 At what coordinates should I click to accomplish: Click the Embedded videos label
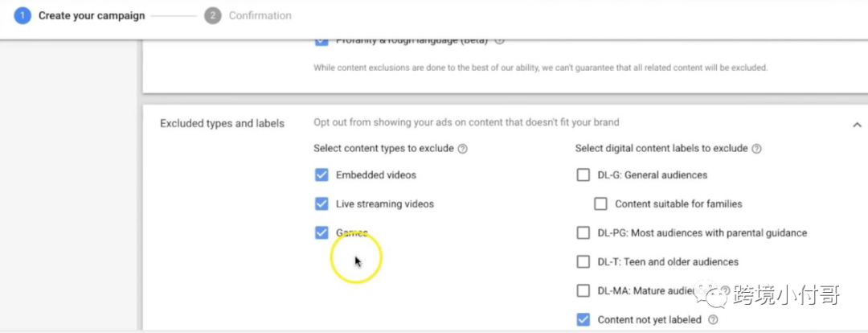(376, 175)
